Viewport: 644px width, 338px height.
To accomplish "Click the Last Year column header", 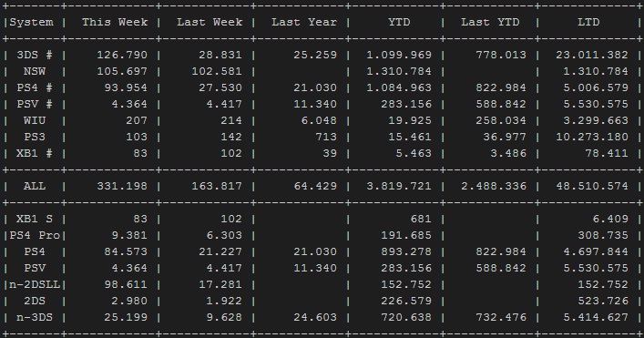I will point(304,22).
